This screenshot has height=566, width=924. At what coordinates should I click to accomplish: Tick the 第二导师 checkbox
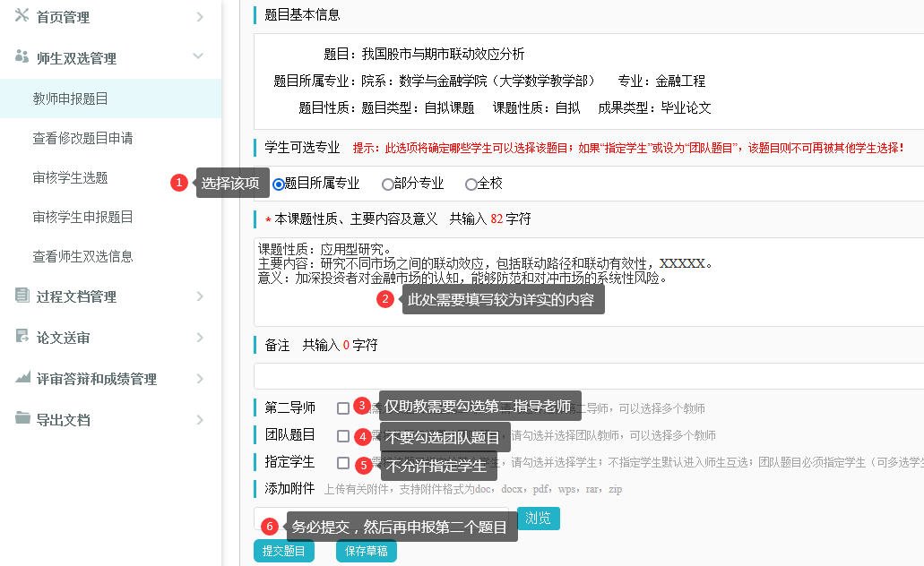point(343,408)
